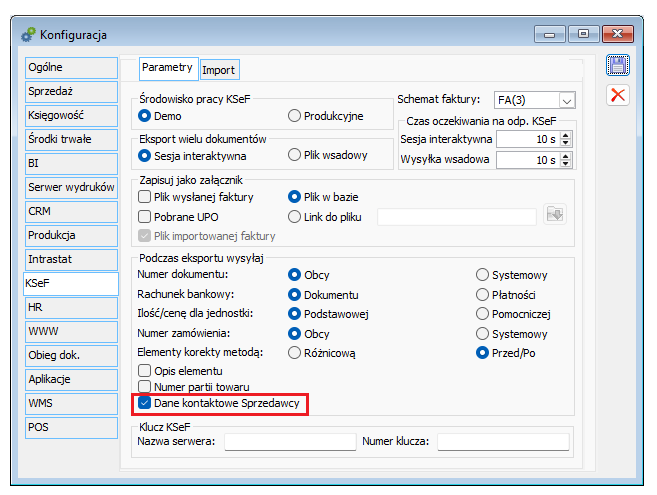
Task: Click the Numer klucza input field
Action: (503, 442)
